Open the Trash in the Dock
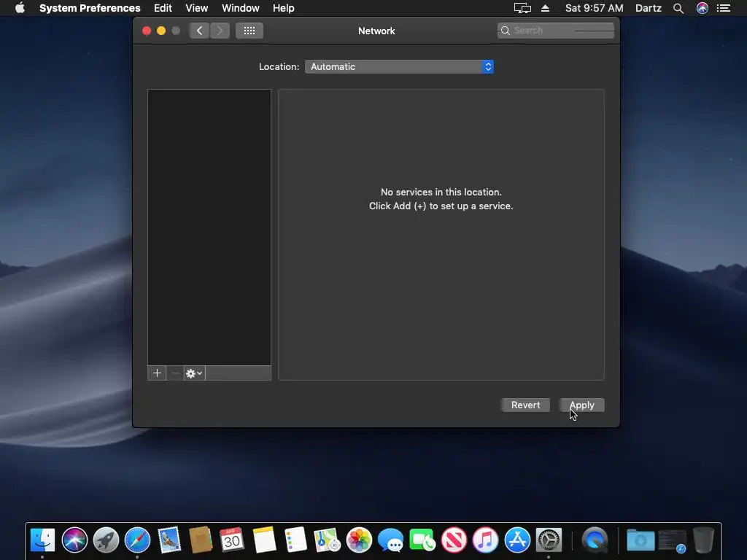The width and height of the screenshot is (747, 560). [704, 540]
